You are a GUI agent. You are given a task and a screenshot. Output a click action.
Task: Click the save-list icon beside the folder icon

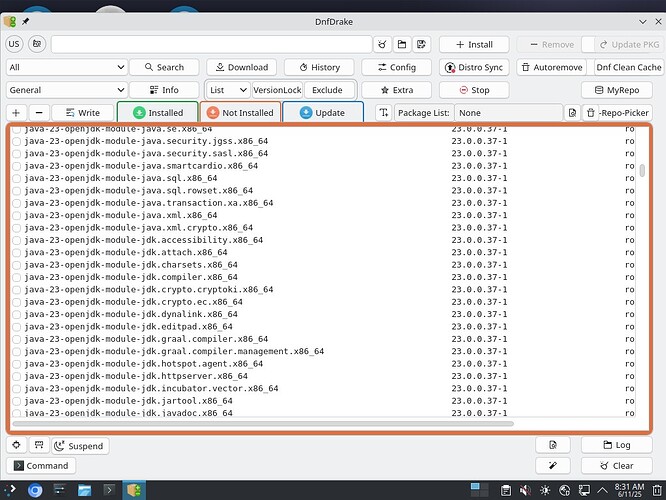(421, 44)
